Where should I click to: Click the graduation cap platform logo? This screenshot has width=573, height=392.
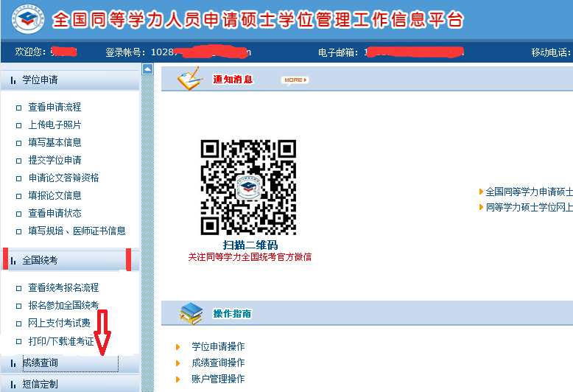[x=28, y=19]
